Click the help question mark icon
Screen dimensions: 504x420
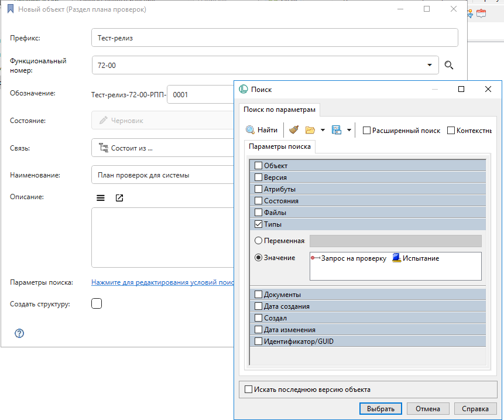point(19,333)
